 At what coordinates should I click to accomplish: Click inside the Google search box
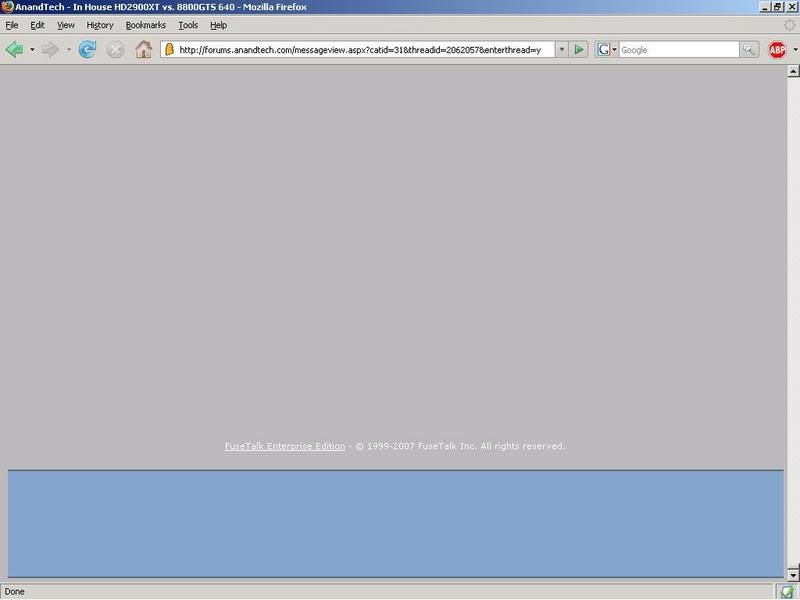(x=679, y=49)
